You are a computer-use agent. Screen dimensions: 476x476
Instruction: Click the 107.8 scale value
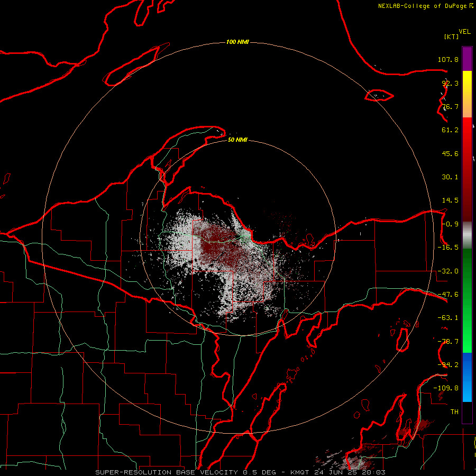448,59
